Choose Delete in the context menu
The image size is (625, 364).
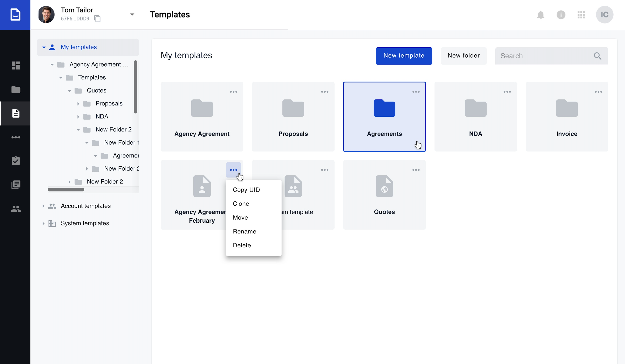(x=242, y=245)
